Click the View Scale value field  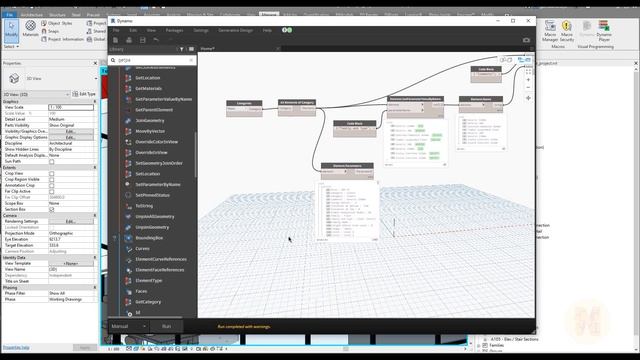pos(71,107)
